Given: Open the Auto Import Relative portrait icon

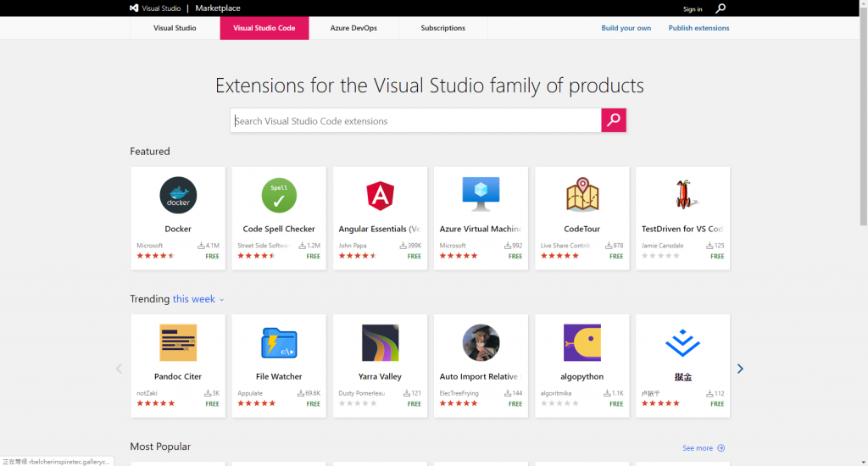Looking at the screenshot, I should pyautogui.click(x=481, y=342).
